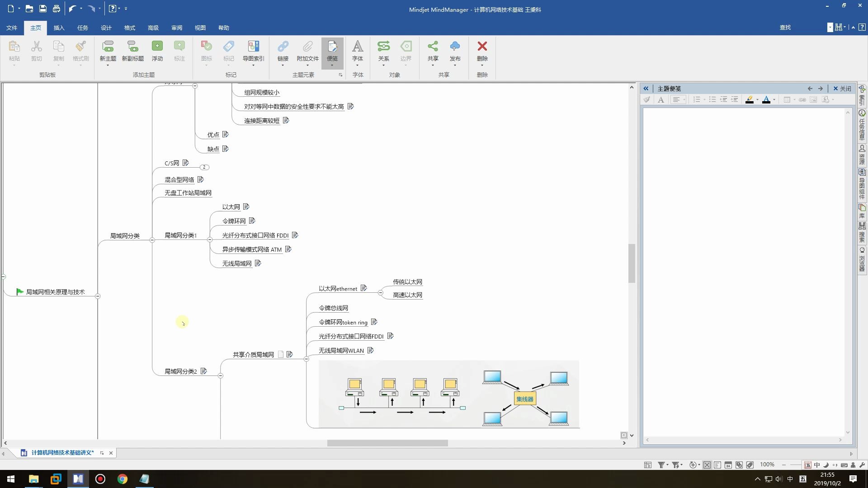The width and height of the screenshot is (868, 488).
Task: Open the 审阅 ribbon tab
Action: 176,28
